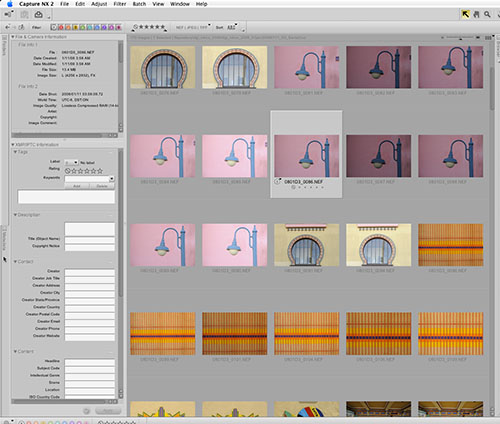Image resolution: width=500 pixels, height=424 pixels.
Task: Click the Delete keyword button
Action: tap(102, 186)
